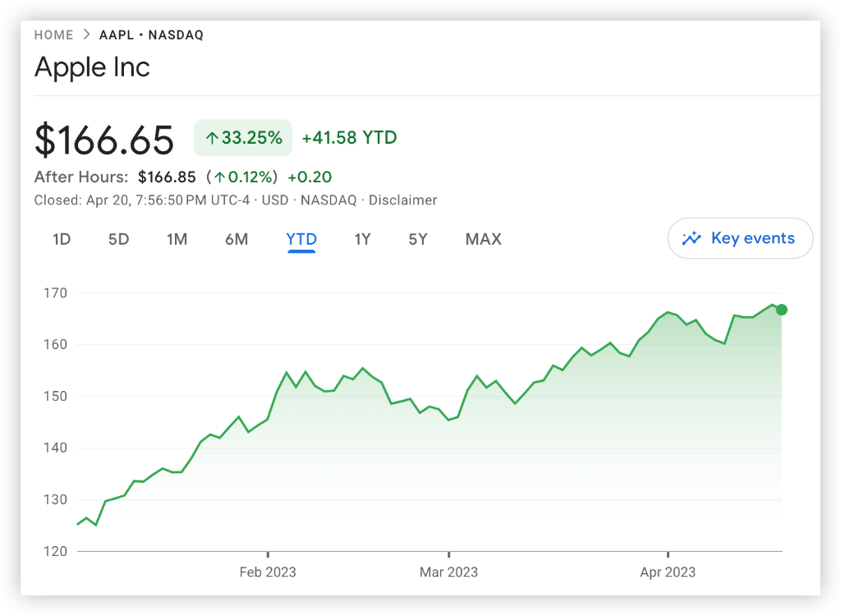Select the 1M chart range

[177, 240]
